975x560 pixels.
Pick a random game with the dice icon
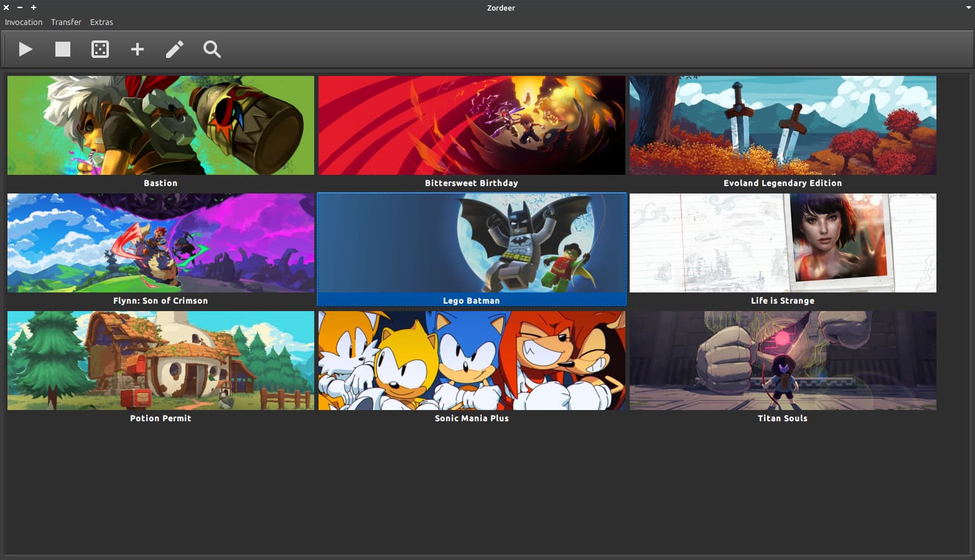point(100,49)
